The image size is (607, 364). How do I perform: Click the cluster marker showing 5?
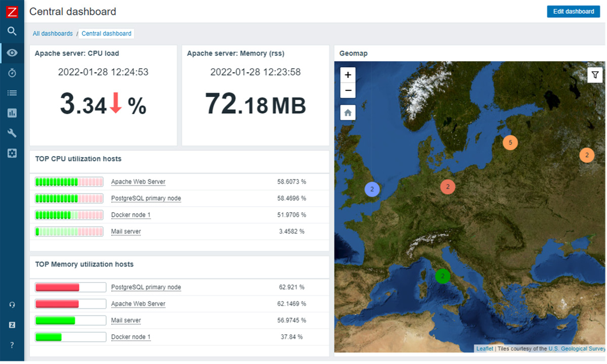coord(510,143)
